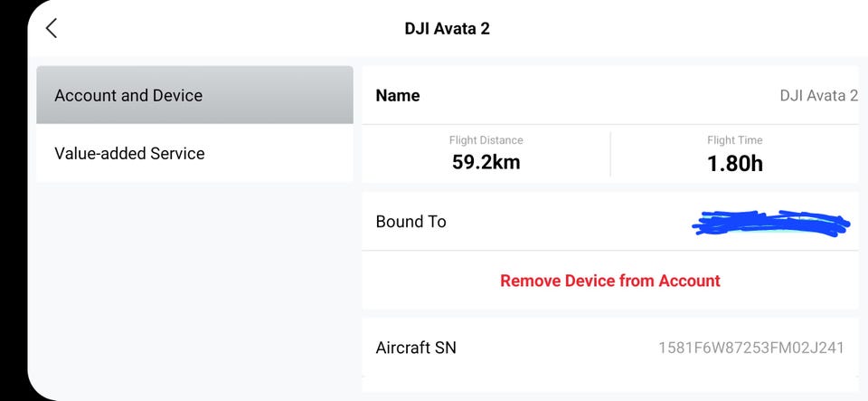The width and height of the screenshot is (868, 401).
Task: Click the Bound To label
Action: point(411,222)
